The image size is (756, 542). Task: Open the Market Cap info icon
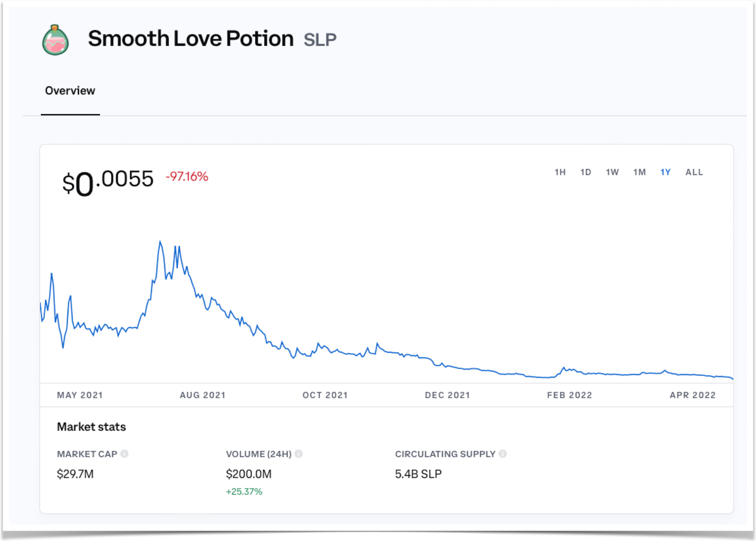125,454
